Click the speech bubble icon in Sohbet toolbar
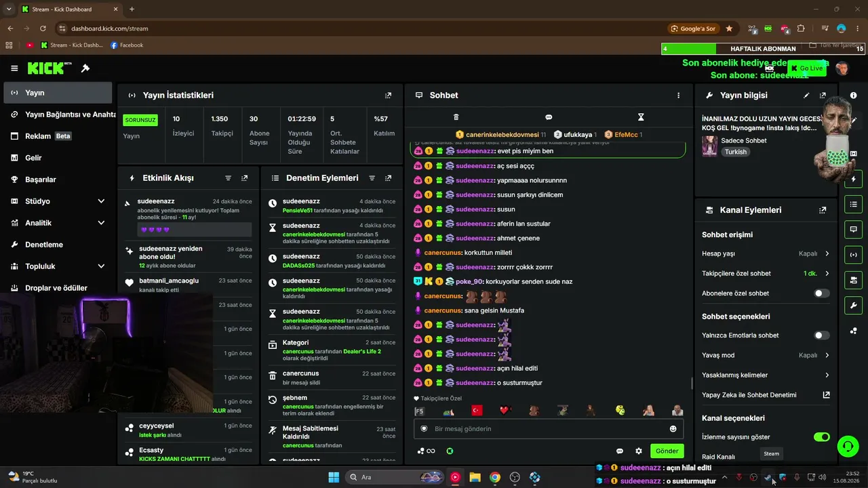 pos(549,117)
